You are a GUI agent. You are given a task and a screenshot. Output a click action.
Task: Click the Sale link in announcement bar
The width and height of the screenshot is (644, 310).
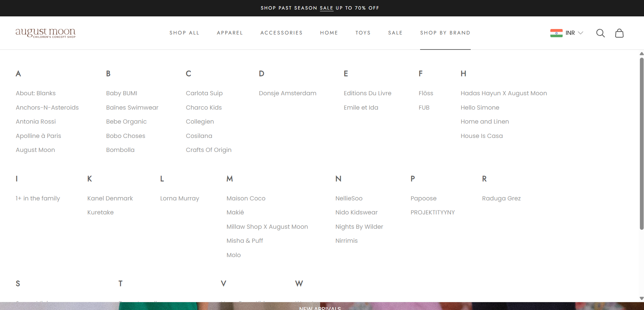point(326,8)
